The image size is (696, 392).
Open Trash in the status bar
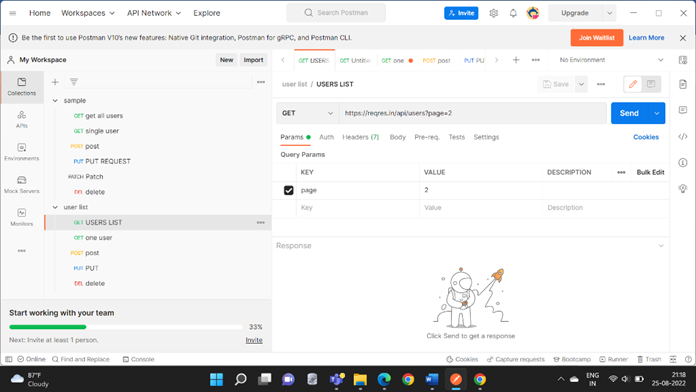[x=649, y=359]
